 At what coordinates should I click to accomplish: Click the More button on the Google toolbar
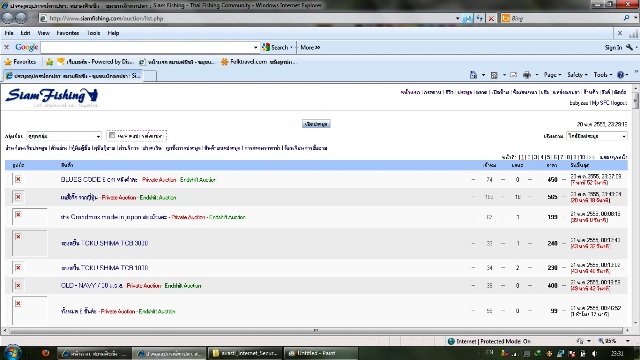pos(310,47)
